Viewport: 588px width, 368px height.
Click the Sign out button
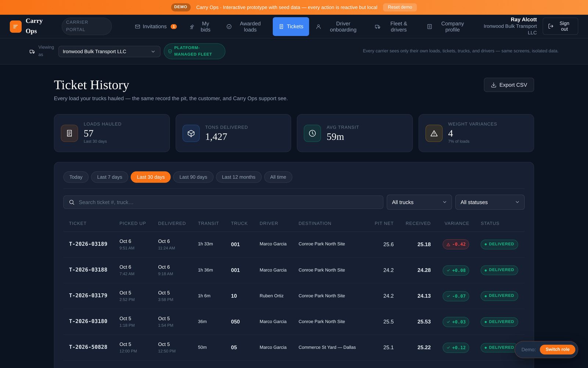(560, 26)
